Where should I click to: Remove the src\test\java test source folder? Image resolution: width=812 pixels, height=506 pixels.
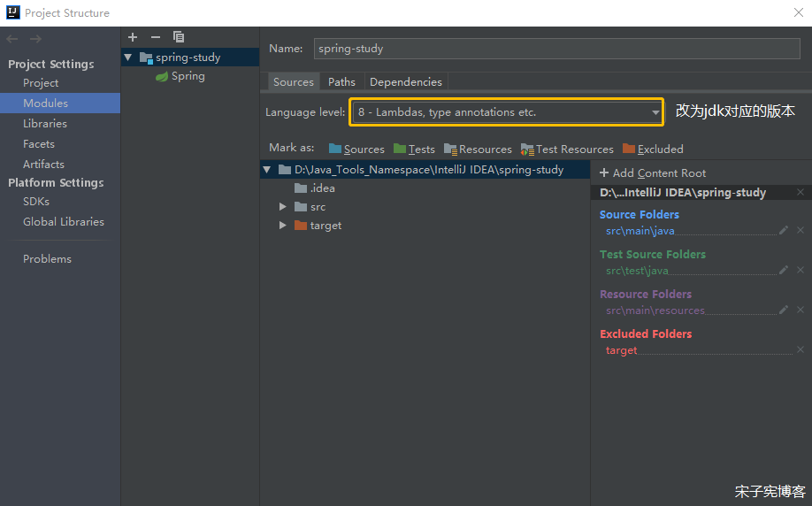point(801,270)
